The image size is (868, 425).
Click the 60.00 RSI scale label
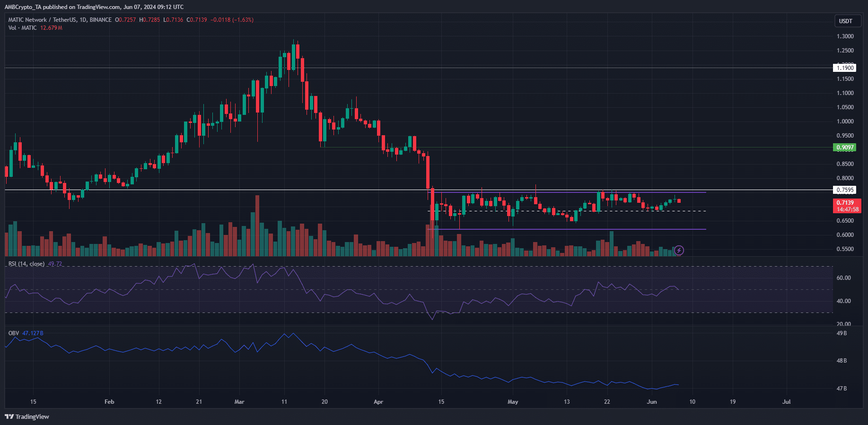(x=843, y=278)
